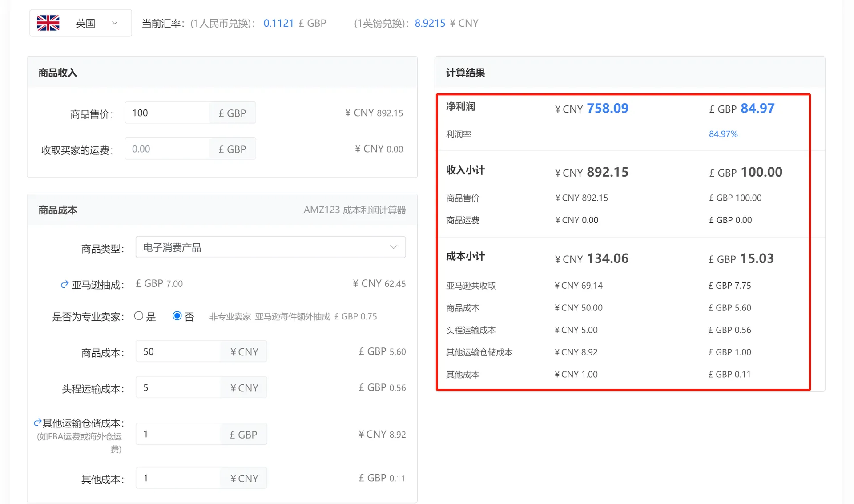854x504 pixels.
Task: Select the 否 professional seller radio
Action: 177,316
